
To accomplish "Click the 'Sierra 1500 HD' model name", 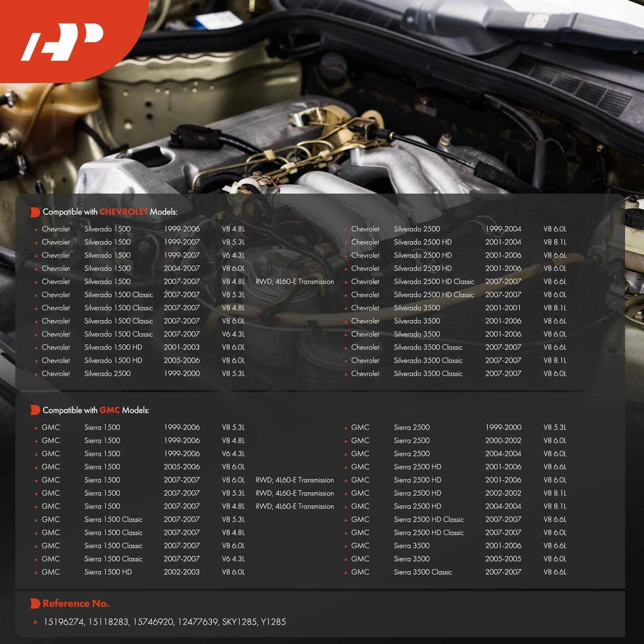I will (108, 572).
